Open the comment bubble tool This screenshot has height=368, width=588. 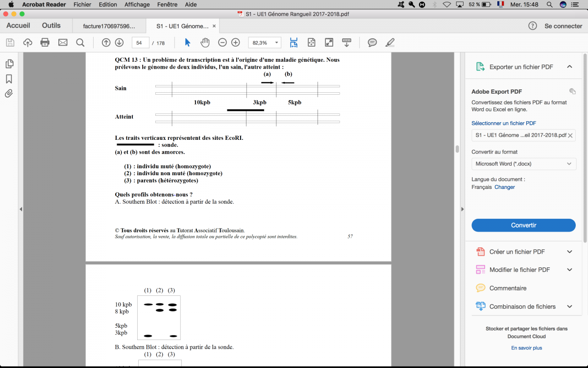372,43
